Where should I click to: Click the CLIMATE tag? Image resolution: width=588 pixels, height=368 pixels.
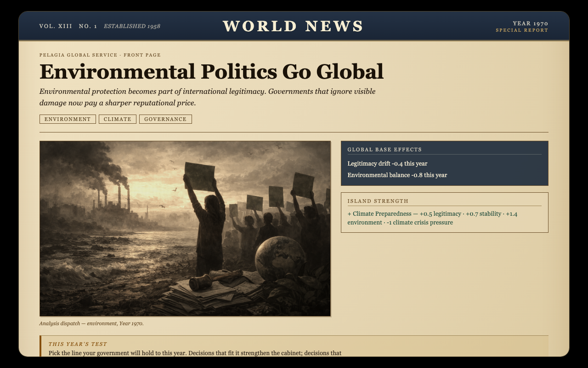118,119
